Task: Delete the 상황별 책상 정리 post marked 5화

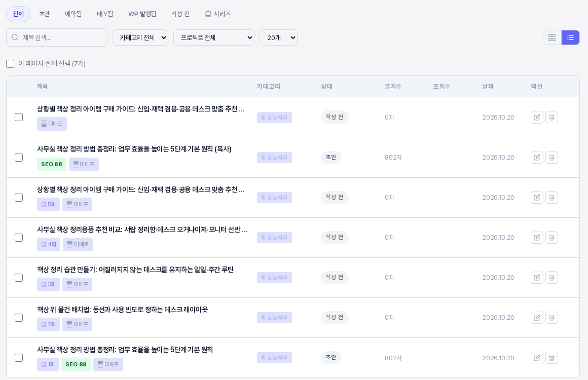Action: [552, 198]
